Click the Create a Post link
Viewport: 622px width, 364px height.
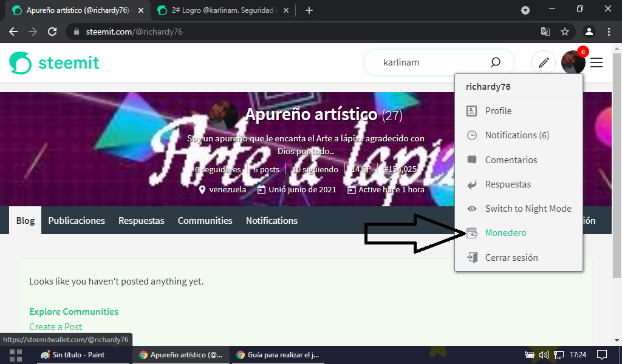(x=55, y=327)
